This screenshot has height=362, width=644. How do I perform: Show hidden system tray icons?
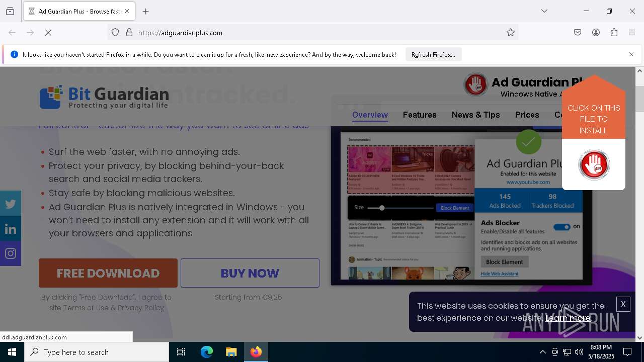tap(542, 352)
